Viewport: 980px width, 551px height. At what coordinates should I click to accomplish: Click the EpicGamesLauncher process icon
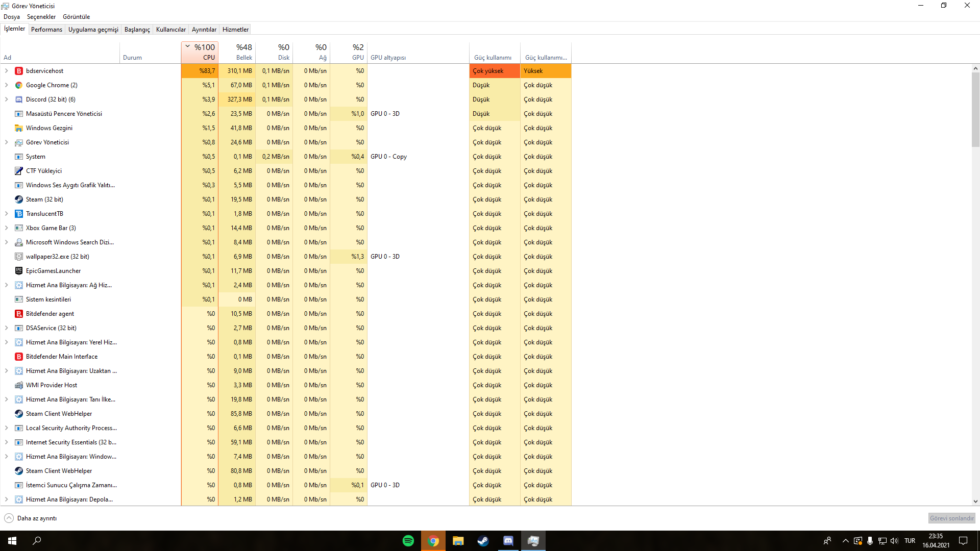click(19, 271)
